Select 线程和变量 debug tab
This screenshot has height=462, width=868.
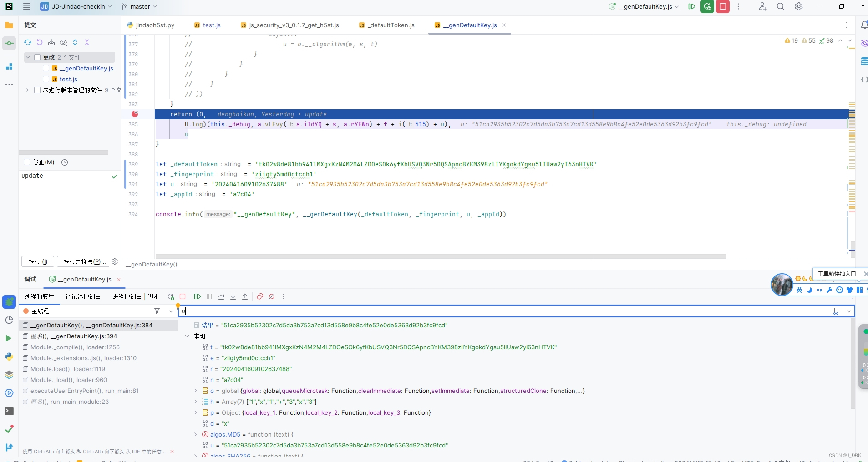39,296
